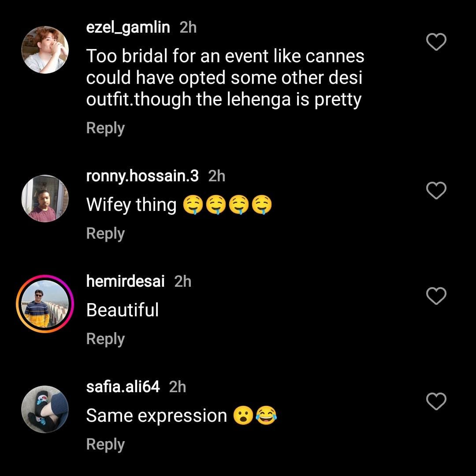
Task: Tap the 'Wifey thing' comment text
Action: (131, 205)
